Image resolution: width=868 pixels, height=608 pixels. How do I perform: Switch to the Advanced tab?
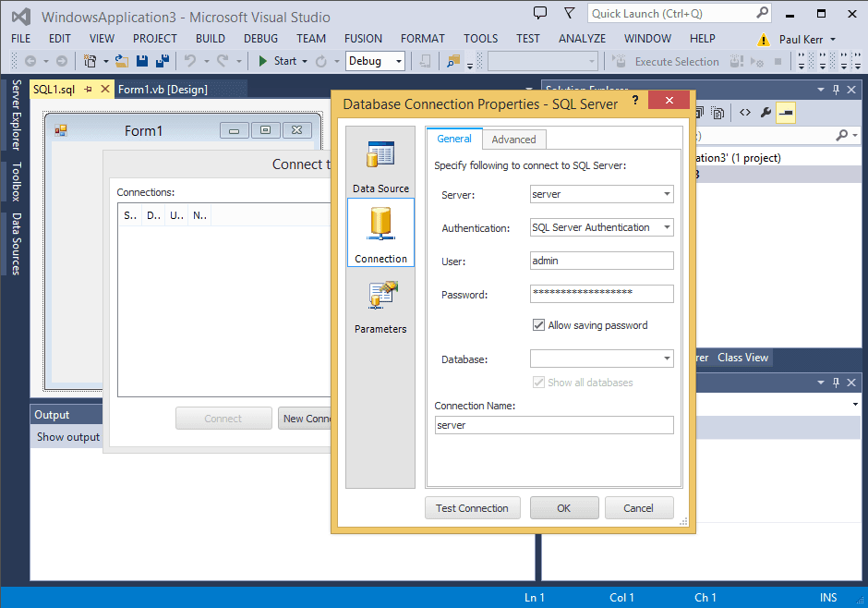pyautogui.click(x=513, y=140)
